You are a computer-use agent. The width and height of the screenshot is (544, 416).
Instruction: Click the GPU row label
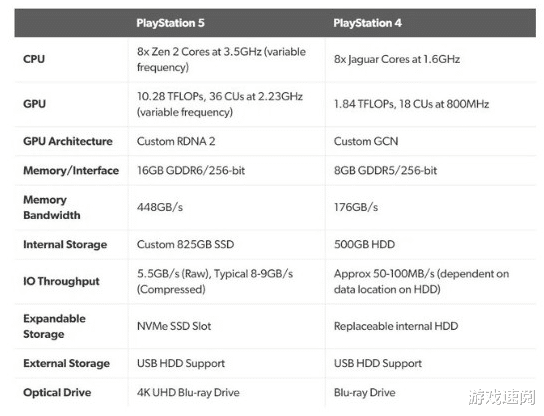[x=34, y=104]
